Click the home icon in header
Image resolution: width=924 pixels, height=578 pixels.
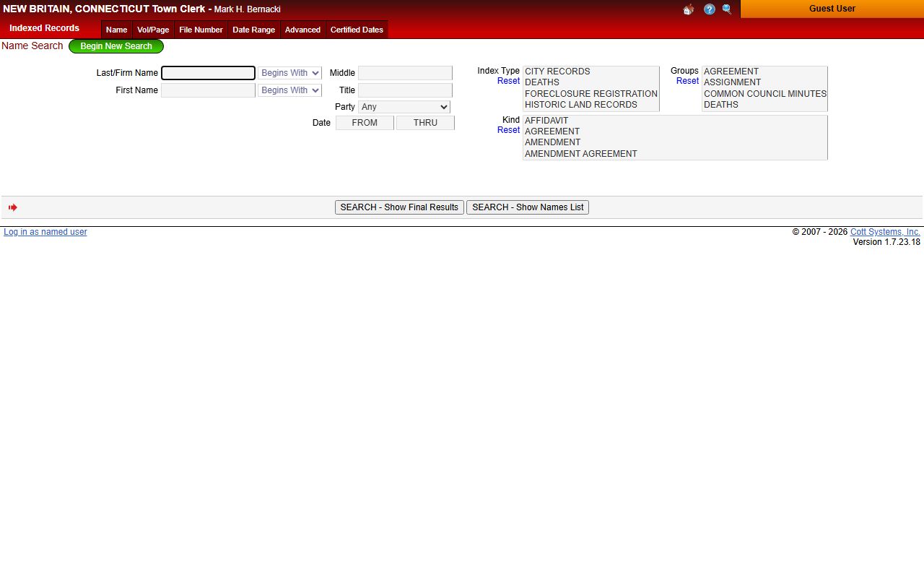(x=688, y=9)
